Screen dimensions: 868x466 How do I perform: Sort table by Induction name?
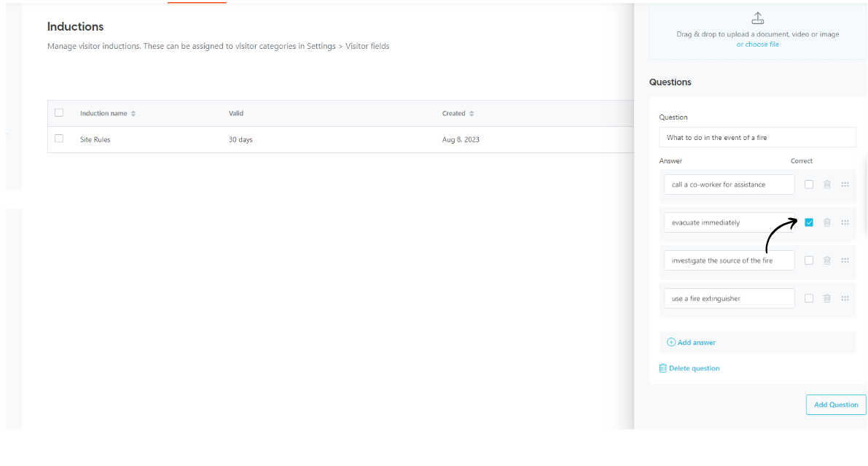pyautogui.click(x=133, y=114)
